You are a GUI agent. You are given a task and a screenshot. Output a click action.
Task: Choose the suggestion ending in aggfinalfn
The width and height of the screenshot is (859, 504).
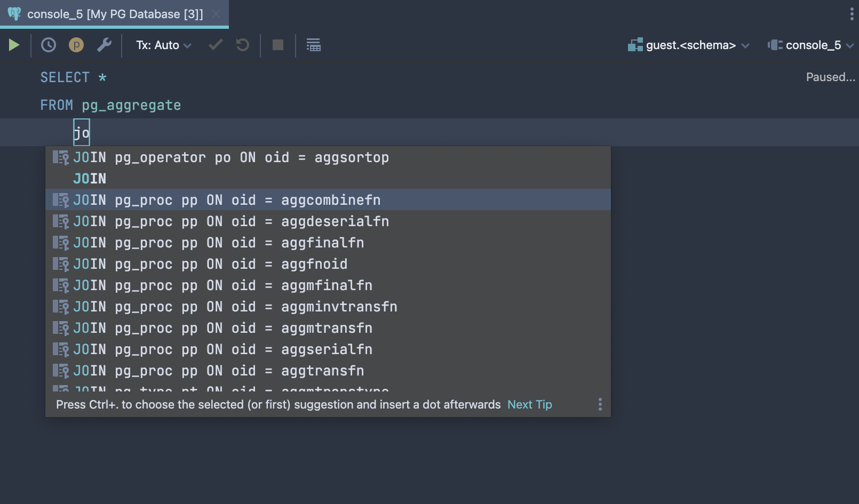point(328,243)
